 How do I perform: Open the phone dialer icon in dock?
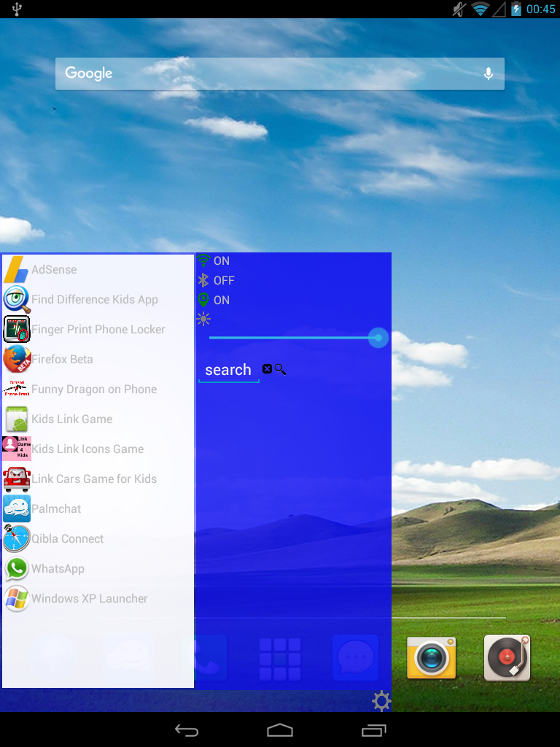(x=207, y=658)
